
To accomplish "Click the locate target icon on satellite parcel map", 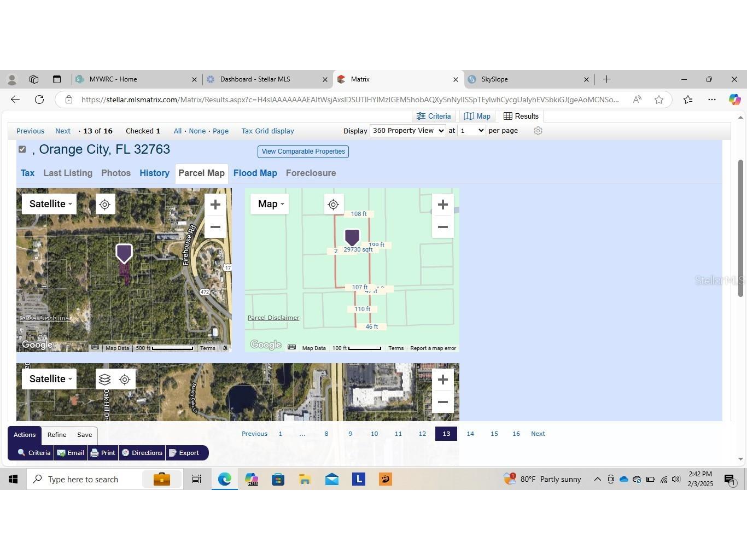I will (105, 205).
